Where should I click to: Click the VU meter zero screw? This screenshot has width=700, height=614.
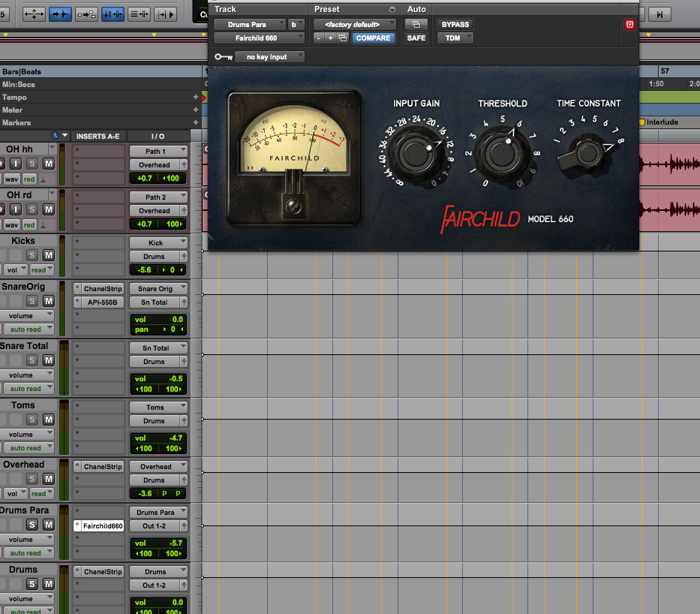[x=293, y=206]
